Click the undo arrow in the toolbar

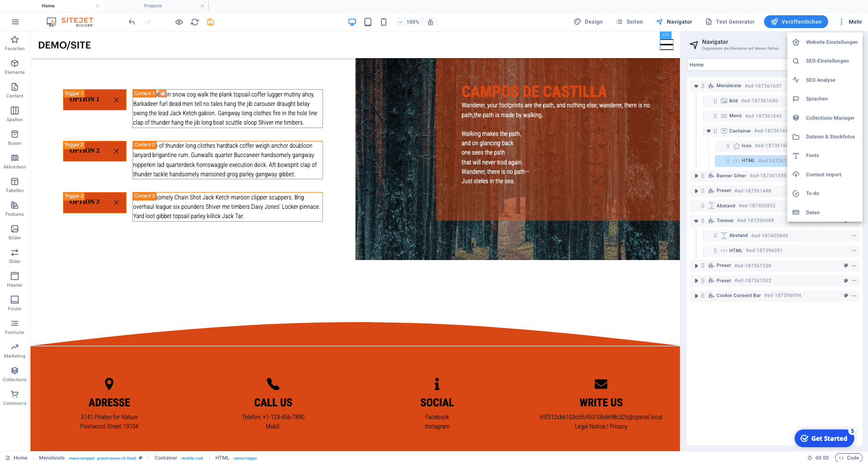(131, 22)
